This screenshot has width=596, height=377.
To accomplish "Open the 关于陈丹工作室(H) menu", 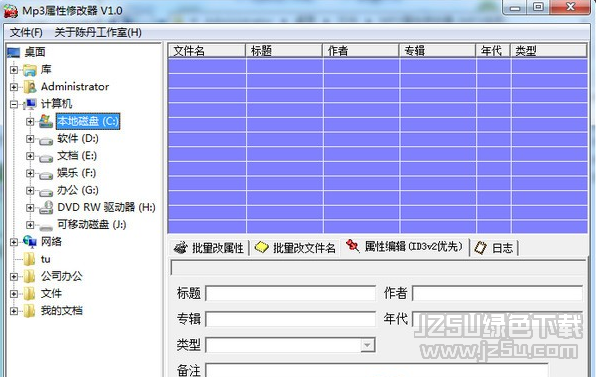I will [98, 33].
